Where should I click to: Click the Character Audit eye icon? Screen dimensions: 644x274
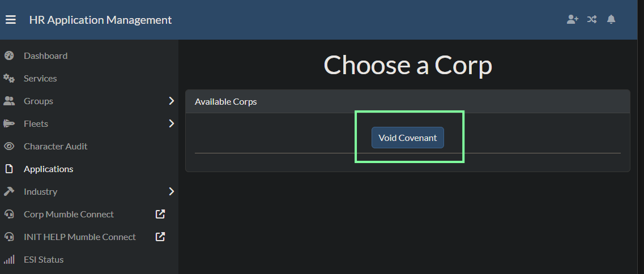click(x=9, y=146)
